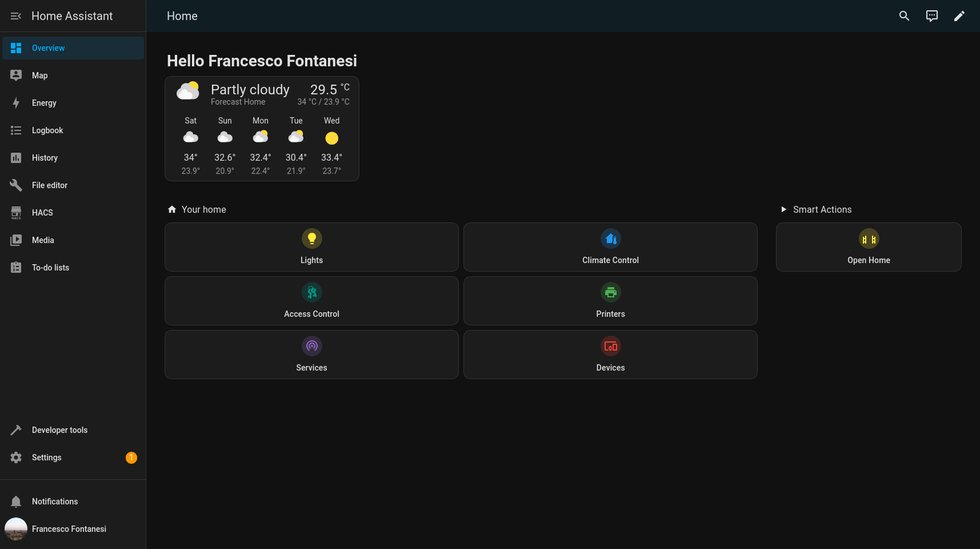Open the Your home section heading
This screenshot has width=980, height=549.
tap(203, 210)
